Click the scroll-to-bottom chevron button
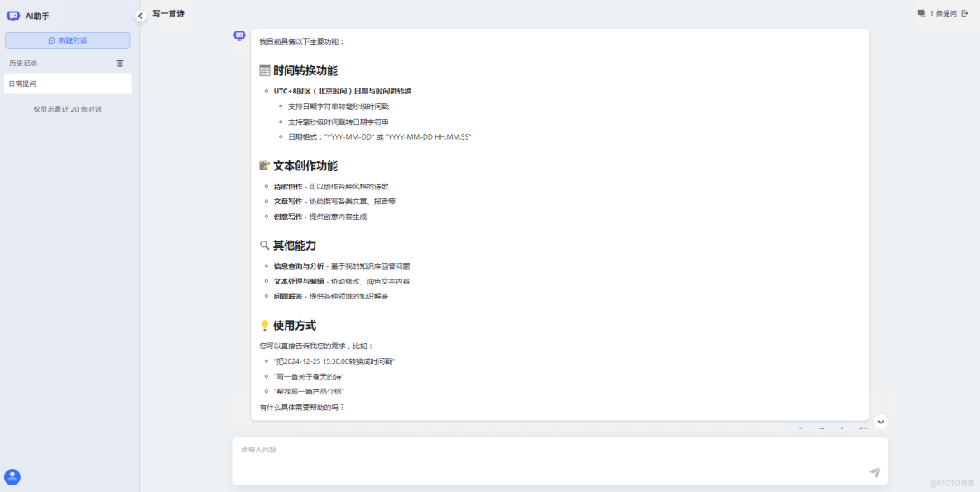The width and height of the screenshot is (980, 492). tap(881, 422)
